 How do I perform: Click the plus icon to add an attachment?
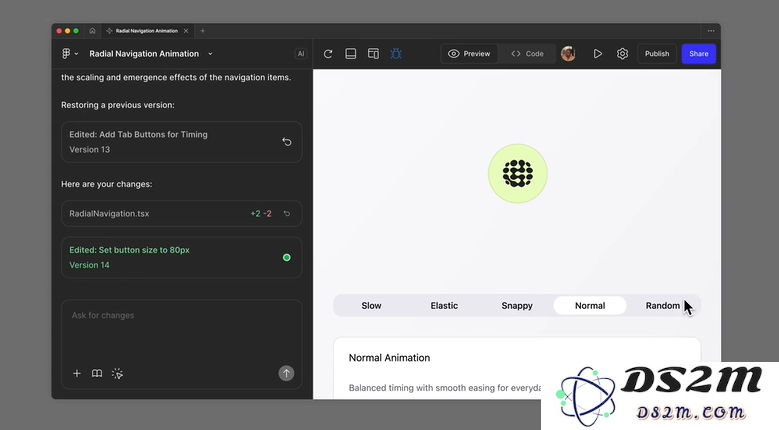pyautogui.click(x=77, y=373)
